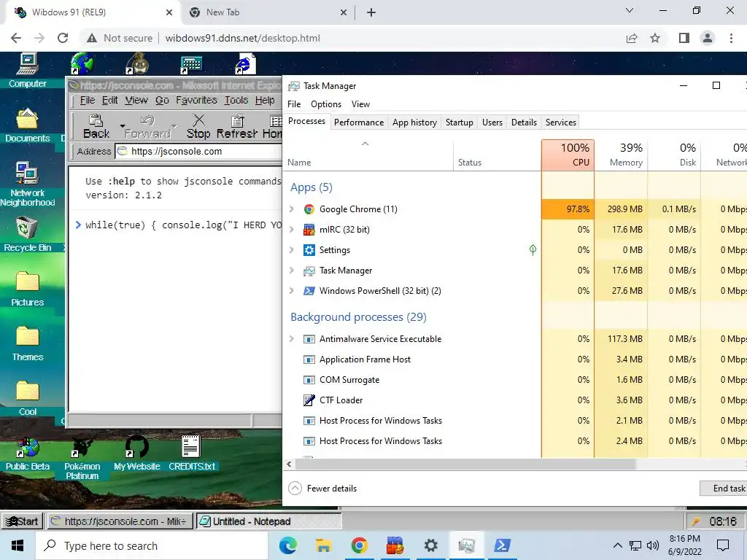Click the Google Chrome taskbar icon
The width and height of the screenshot is (747, 560).
(x=359, y=545)
